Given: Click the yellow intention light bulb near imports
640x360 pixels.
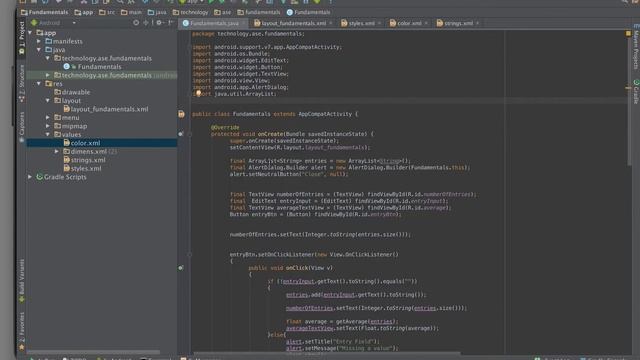Looking at the screenshot, I should [198, 93].
